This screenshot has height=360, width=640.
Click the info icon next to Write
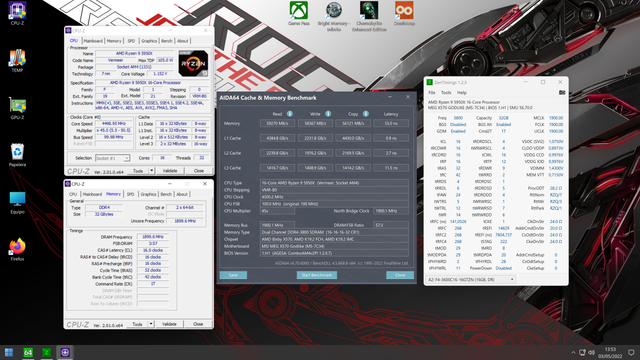point(328,114)
